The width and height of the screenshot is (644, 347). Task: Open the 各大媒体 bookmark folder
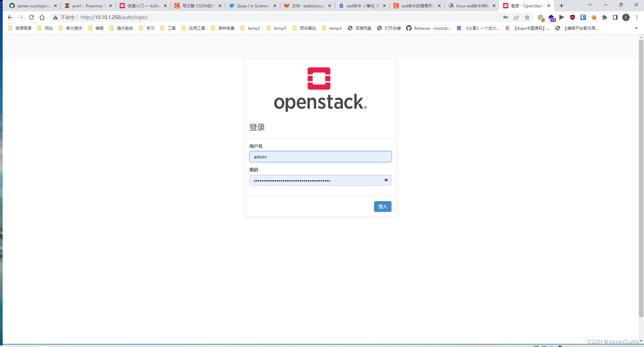[x=70, y=28]
